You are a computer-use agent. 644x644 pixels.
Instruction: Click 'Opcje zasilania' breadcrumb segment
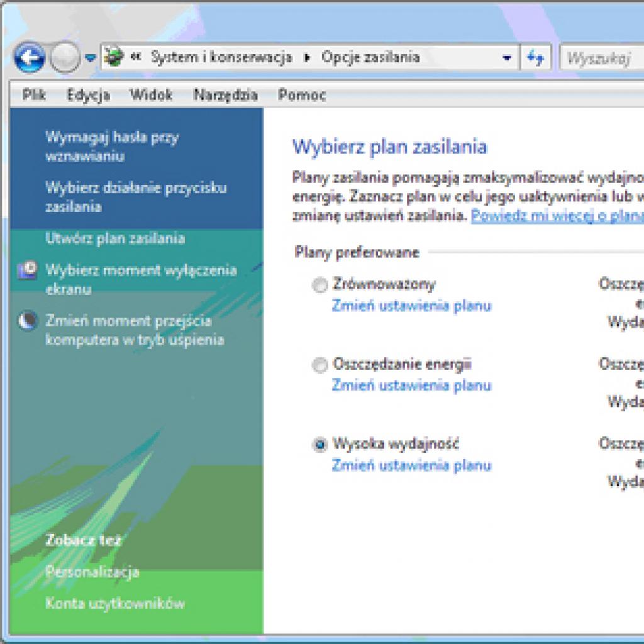click(x=371, y=57)
